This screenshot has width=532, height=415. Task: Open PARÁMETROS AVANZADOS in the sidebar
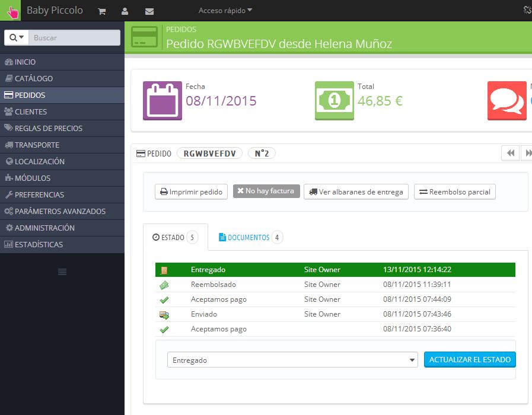coord(62,212)
